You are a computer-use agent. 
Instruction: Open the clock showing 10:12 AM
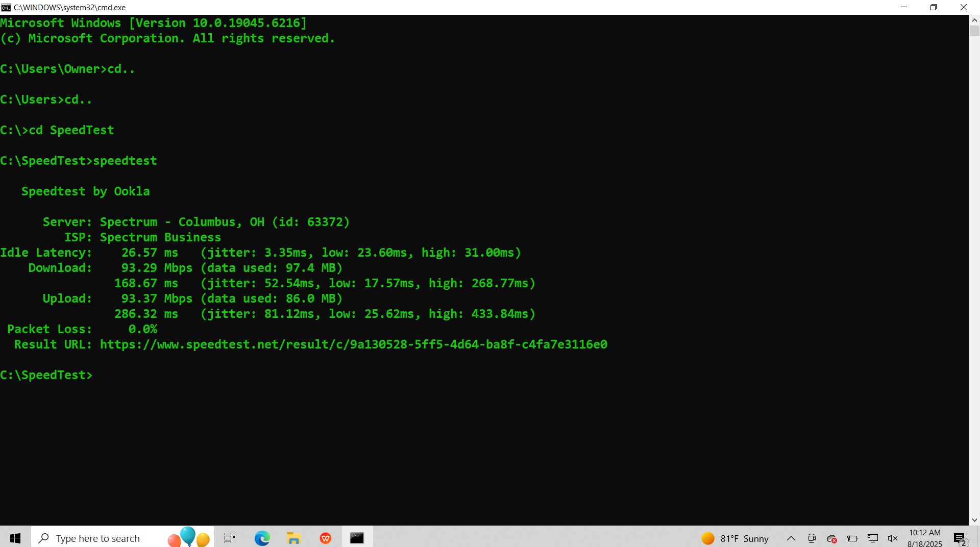(924, 538)
